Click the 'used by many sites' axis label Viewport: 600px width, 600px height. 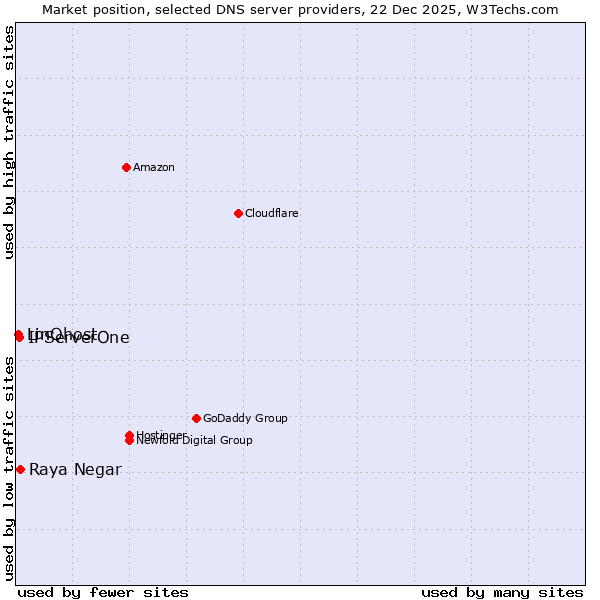502,593
